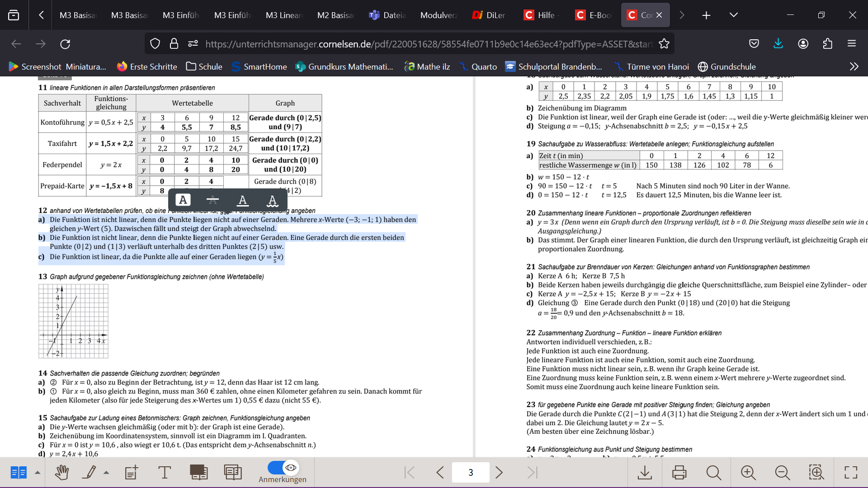Open the Quarto bookmark

[478, 67]
